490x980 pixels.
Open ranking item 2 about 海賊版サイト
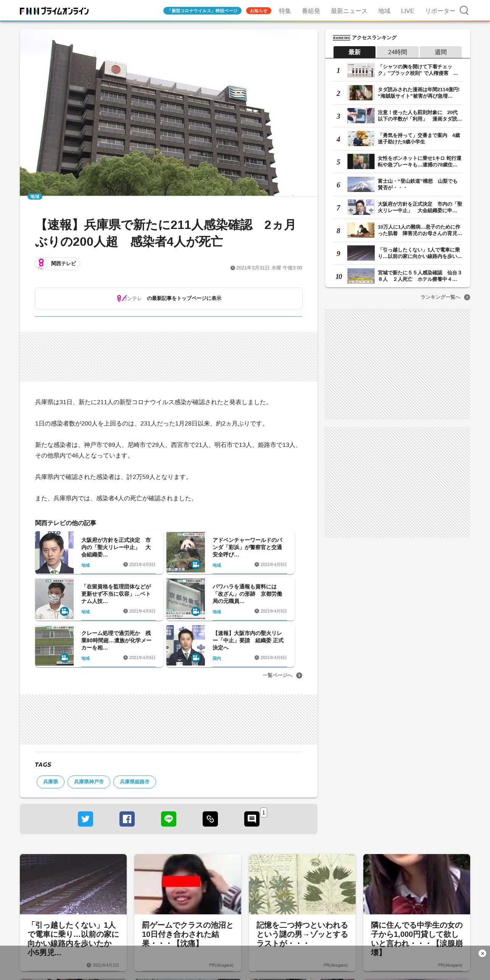point(398,93)
